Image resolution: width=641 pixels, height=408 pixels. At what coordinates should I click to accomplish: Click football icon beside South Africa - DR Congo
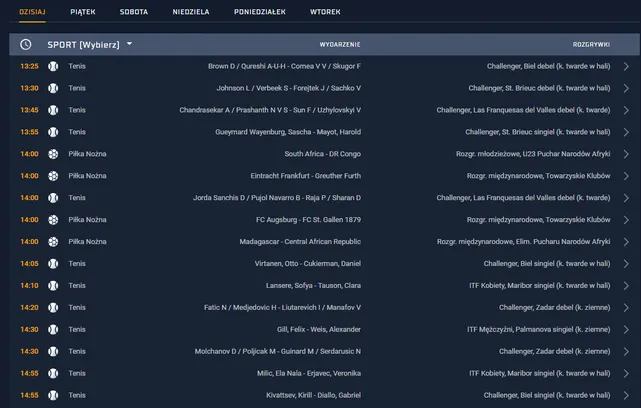pos(53,154)
